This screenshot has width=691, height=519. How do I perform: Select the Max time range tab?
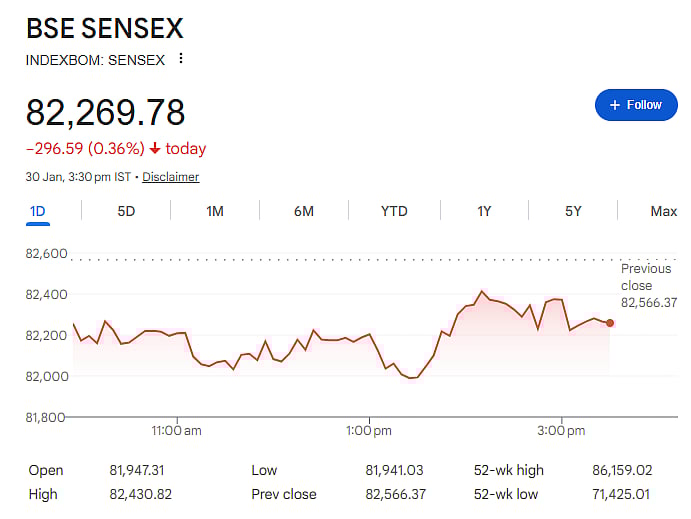pos(663,211)
